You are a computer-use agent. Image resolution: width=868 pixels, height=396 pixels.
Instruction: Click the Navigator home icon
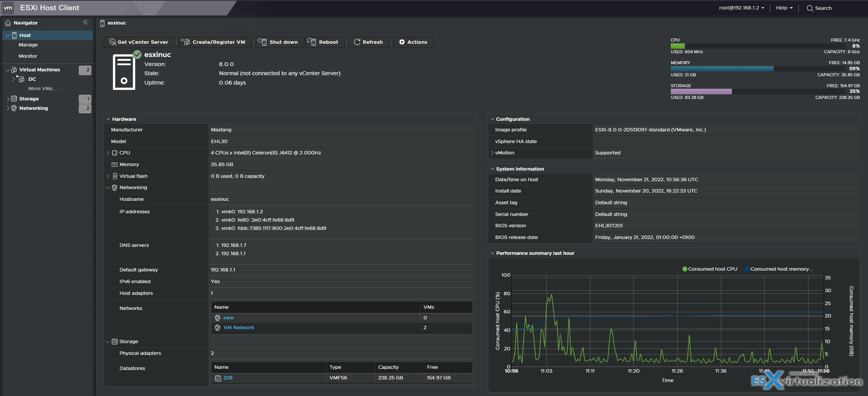[x=8, y=23]
